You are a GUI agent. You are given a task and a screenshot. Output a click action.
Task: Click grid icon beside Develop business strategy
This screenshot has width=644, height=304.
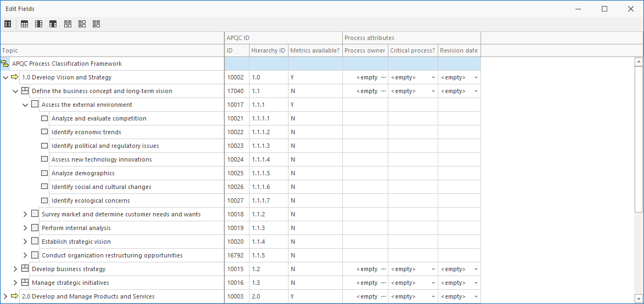coord(25,269)
